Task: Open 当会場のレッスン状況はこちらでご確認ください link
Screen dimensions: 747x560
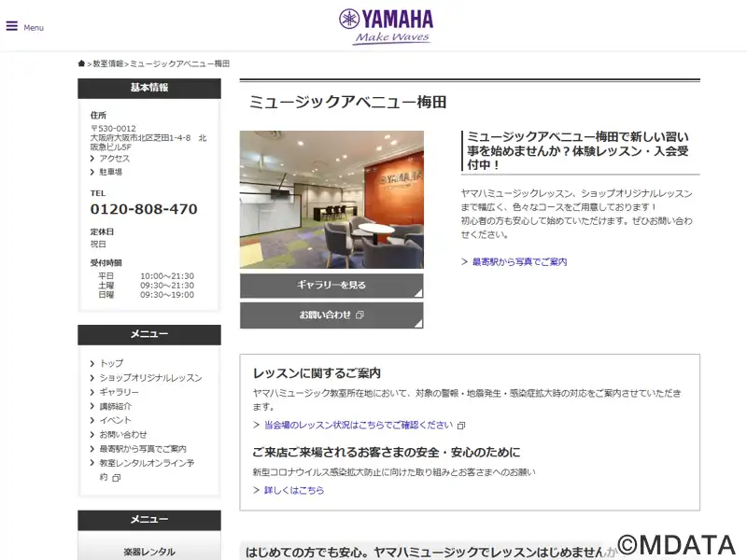Action: pos(359,425)
